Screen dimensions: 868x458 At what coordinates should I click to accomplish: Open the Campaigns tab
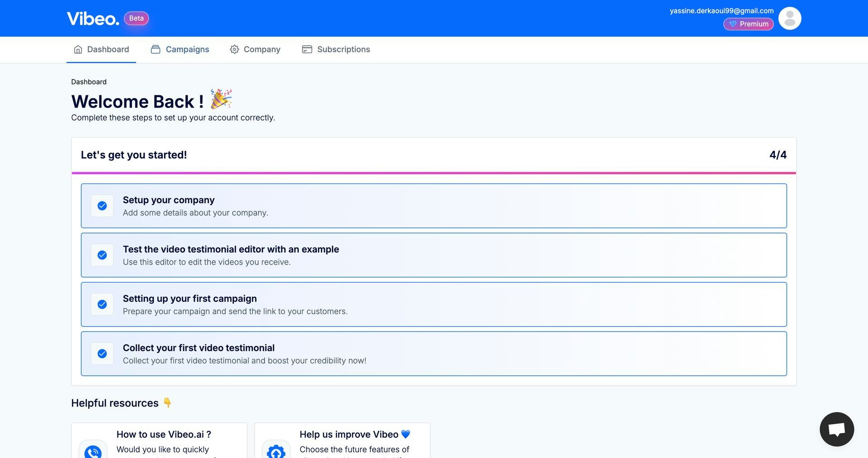pyautogui.click(x=180, y=49)
